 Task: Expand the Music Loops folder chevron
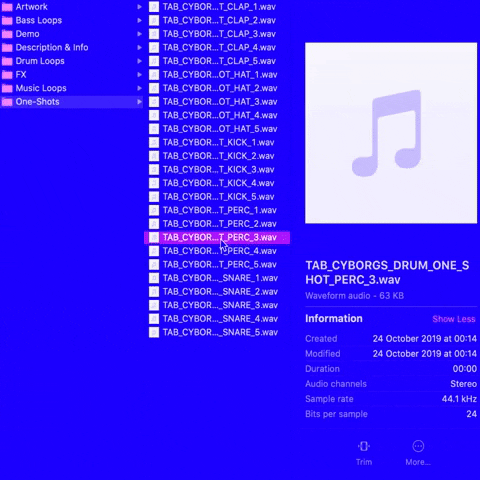tap(139, 88)
